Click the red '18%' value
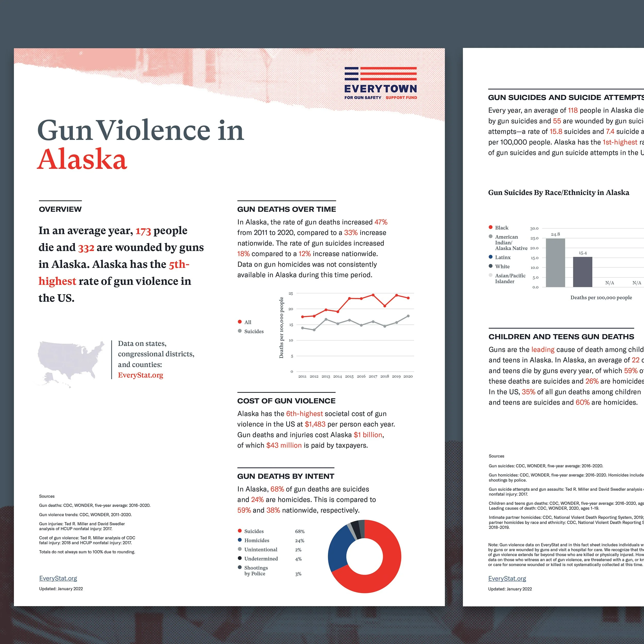Screen dimensions: 644x644 tap(243, 254)
